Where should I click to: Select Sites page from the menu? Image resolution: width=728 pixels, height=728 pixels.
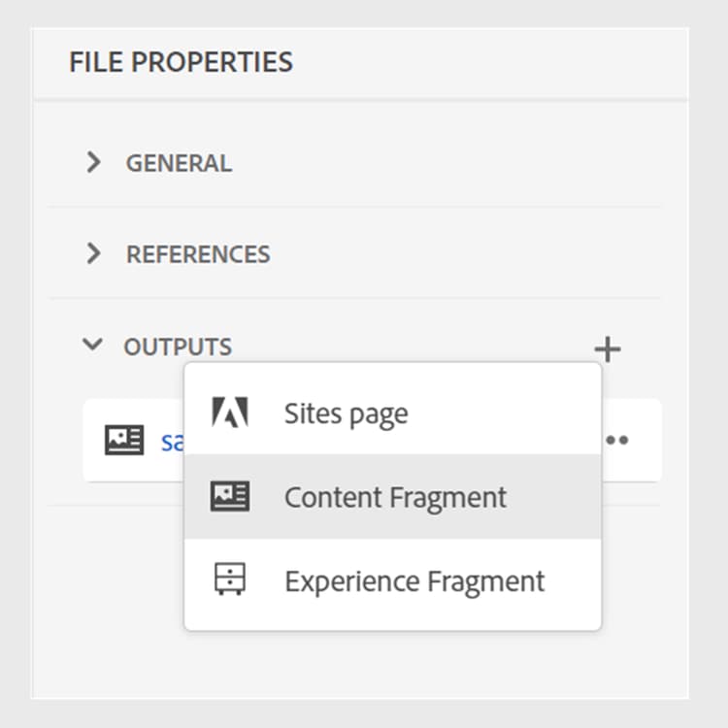pos(393,413)
